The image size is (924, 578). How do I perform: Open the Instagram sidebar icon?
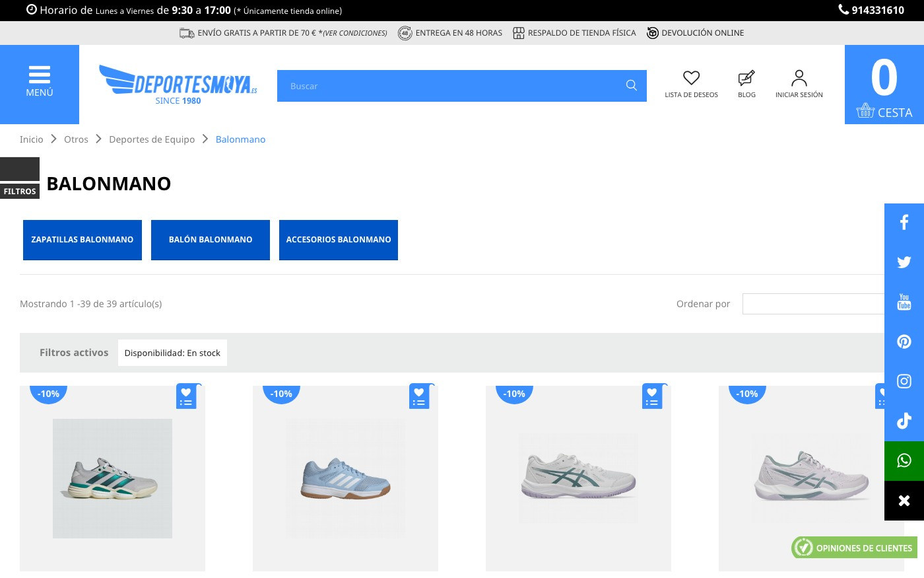[x=904, y=381]
